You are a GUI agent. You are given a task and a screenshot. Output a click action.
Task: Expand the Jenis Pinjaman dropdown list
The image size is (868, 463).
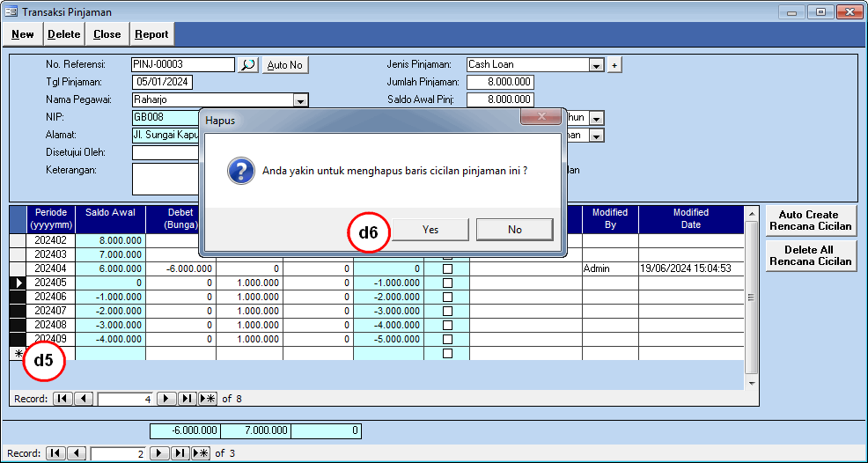596,65
